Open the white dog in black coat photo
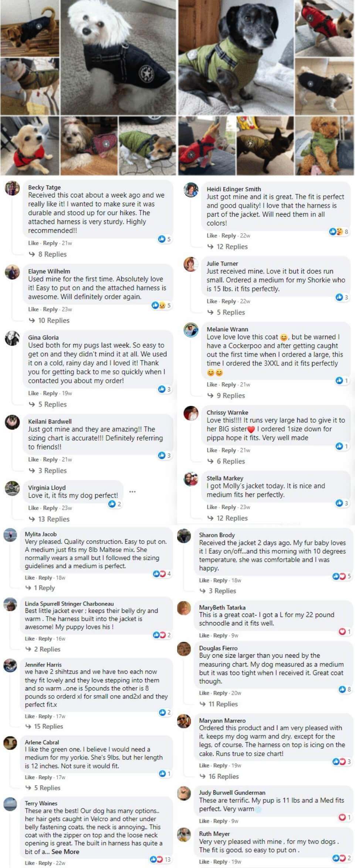This screenshot has height=868, width=355. (x=118, y=57)
